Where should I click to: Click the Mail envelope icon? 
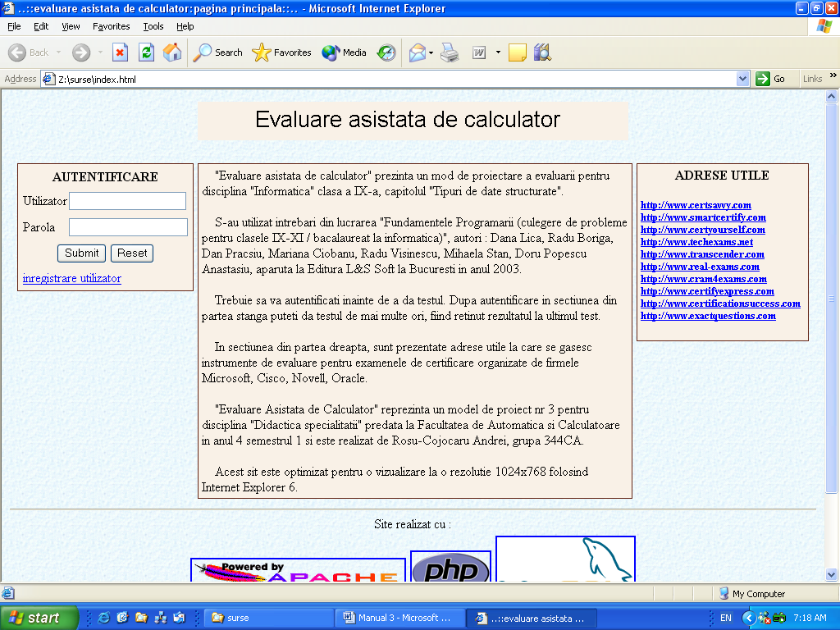[417, 52]
